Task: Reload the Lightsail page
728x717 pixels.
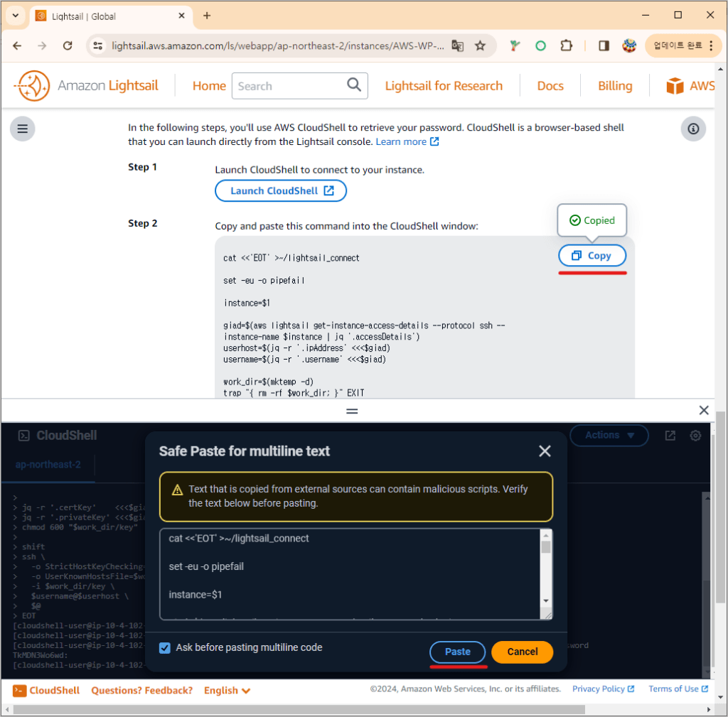Action: tap(68, 45)
